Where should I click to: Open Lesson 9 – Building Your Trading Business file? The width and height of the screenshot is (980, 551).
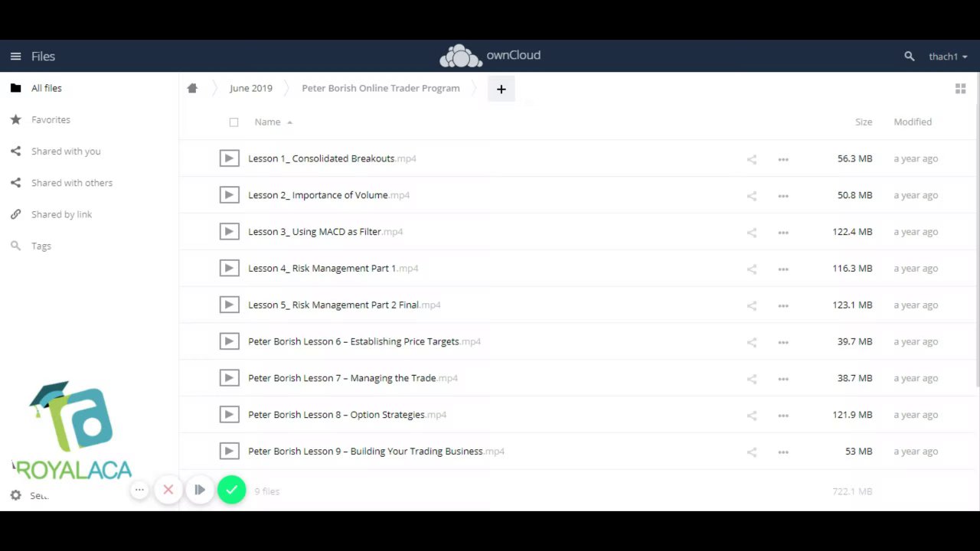[x=376, y=451]
